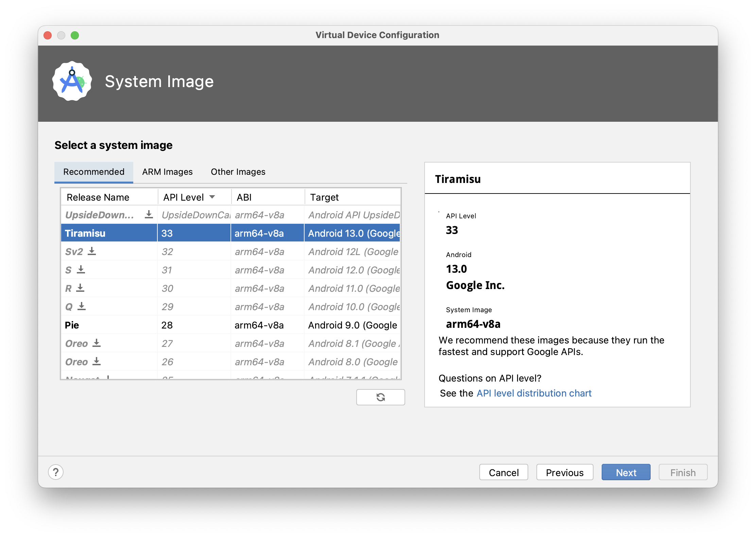This screenshot has height=538, width=756.
Task: Download the Oreo API 26 system image
Action: [x=97, y=362]
